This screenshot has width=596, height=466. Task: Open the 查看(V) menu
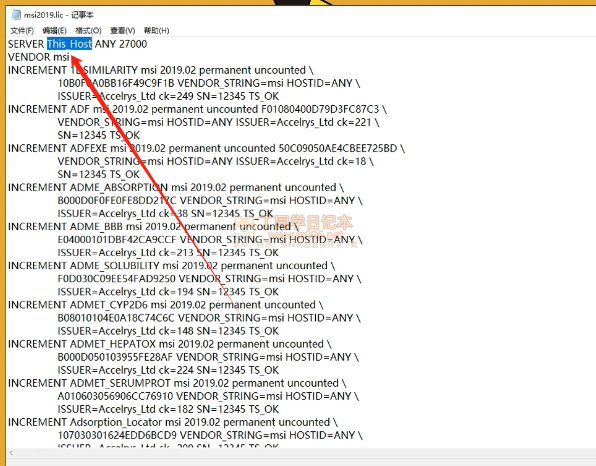(x=122, y=30)
